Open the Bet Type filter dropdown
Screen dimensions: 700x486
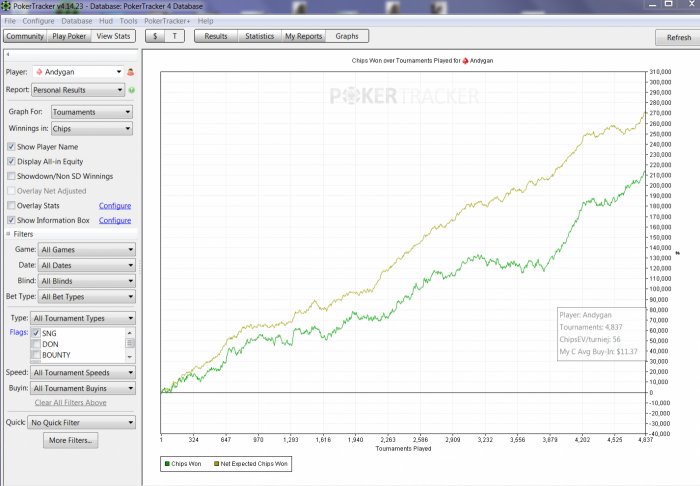pos(87,297)
